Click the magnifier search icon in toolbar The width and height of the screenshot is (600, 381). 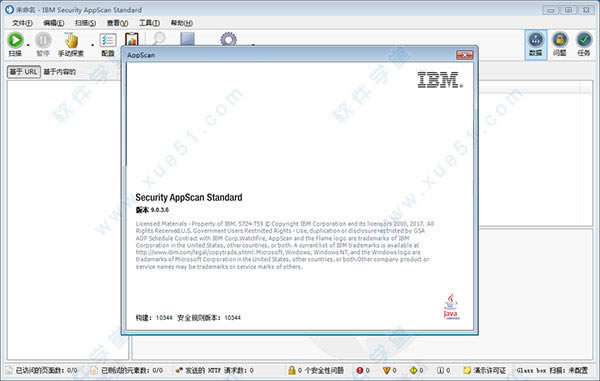tap(159, 38)
